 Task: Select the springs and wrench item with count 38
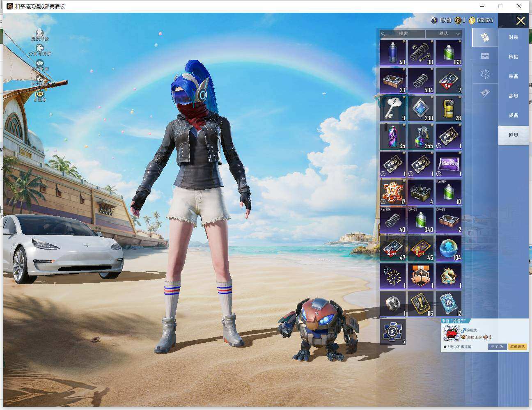click(x=421, y=53)
